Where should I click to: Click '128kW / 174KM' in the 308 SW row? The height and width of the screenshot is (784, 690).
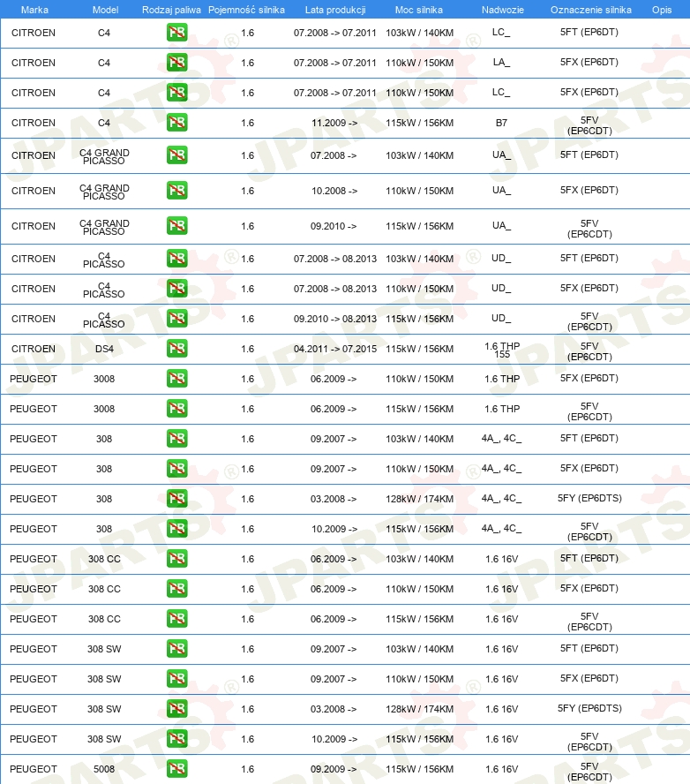coord(420,708)
